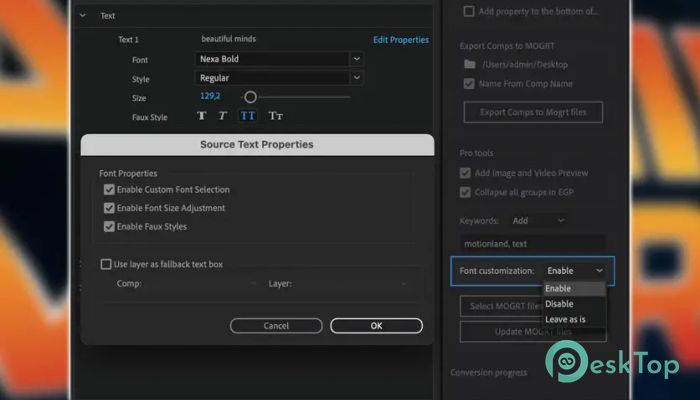
Task: Collapse the Text group chevron
Action: click(x=83, y=16)
